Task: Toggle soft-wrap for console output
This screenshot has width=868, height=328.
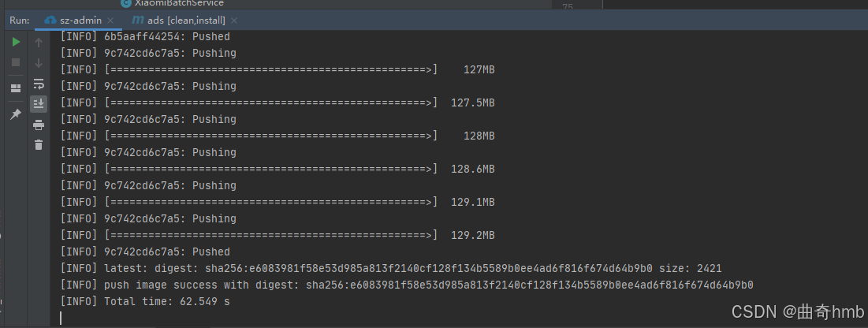Action: pos(38,84)
